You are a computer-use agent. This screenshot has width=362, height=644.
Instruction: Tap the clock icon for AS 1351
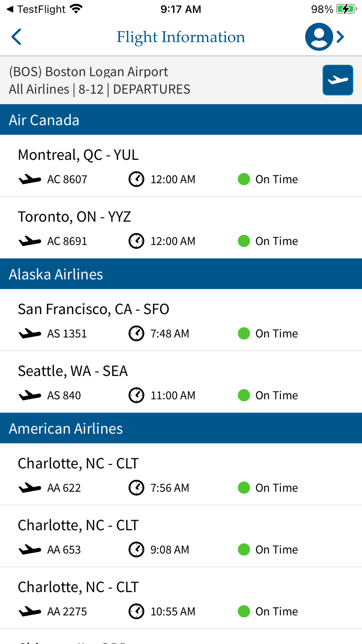[x=136, y=334]
